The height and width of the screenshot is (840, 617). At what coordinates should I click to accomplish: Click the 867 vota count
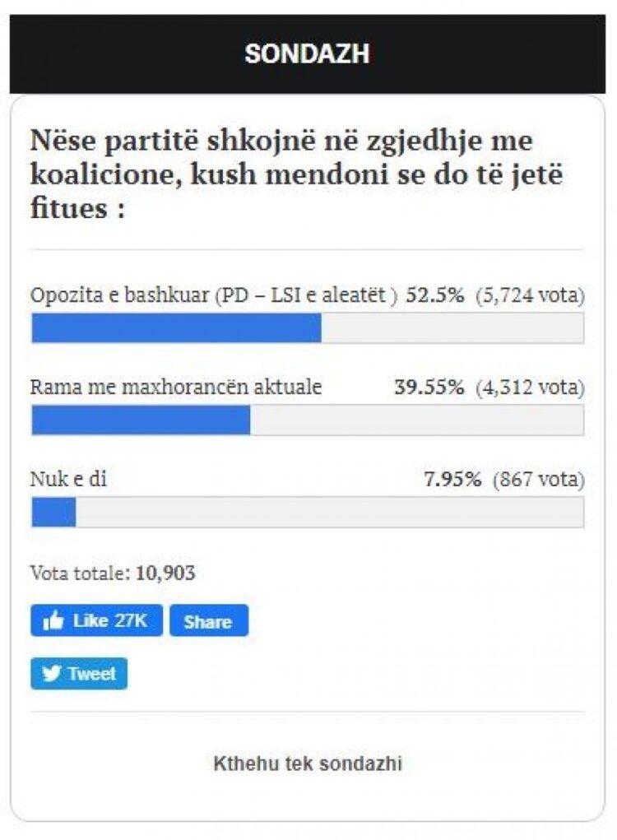(x=539, y=479)
